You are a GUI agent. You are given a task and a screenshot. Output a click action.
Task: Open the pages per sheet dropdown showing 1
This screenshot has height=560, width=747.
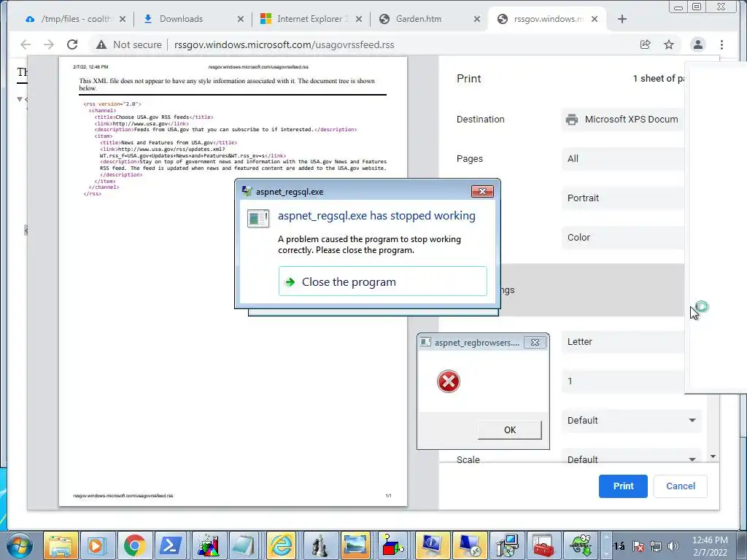click(623, 381)
